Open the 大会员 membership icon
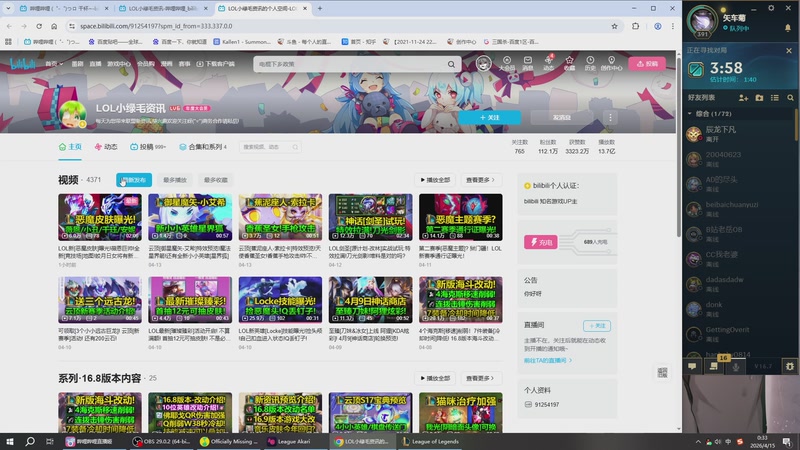 tap(507, 63)
